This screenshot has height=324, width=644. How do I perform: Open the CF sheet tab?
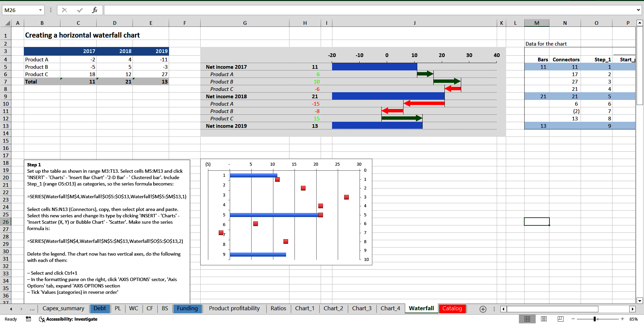[x=150, y=309]
